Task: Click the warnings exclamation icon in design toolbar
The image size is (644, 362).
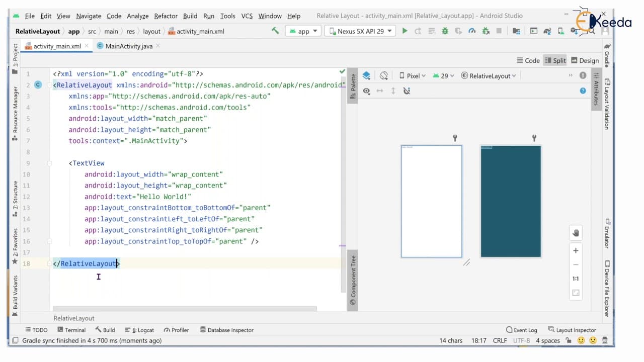Action: 583,76
